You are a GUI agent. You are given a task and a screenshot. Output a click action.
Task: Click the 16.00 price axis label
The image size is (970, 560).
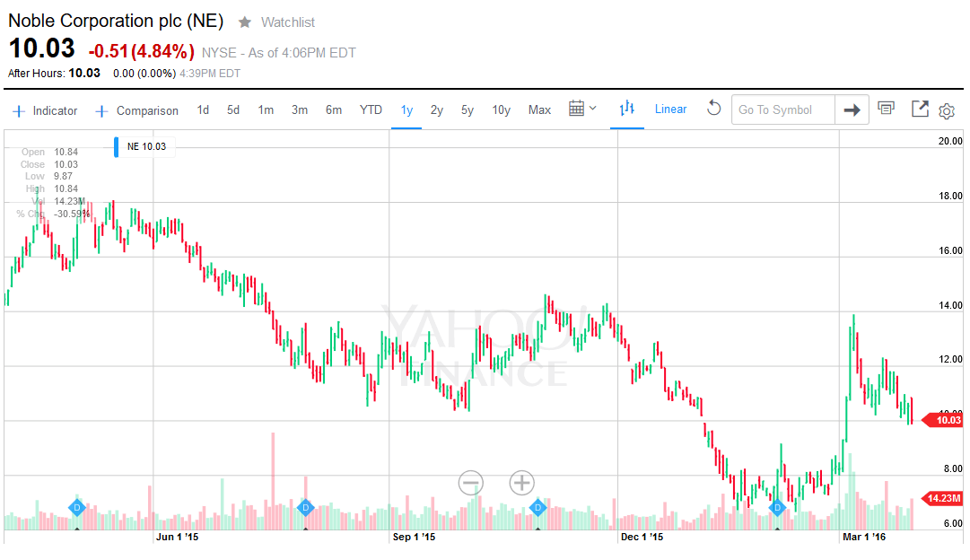point(950,250)
